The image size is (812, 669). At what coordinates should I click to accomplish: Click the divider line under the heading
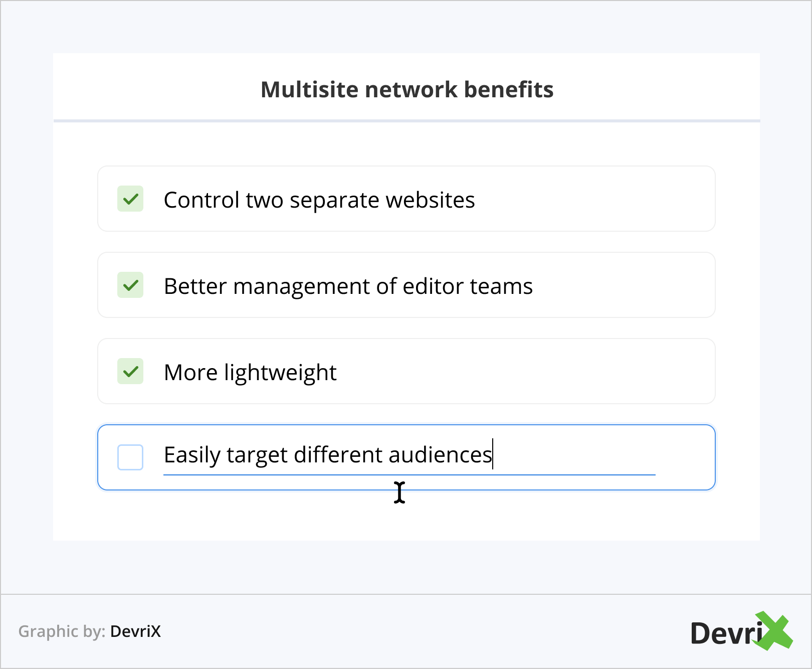click(407, 121)
